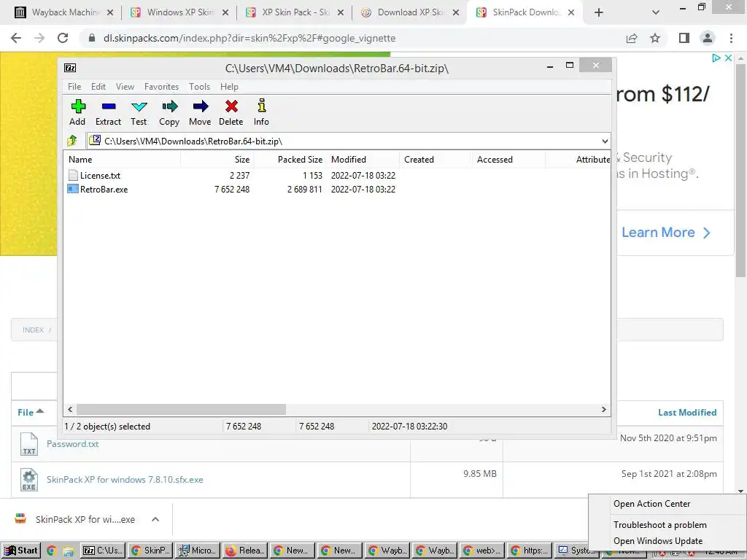Viewport: 747px width, 560px height.
Task: Click the red Delete icon
Action: pos(231,106)
